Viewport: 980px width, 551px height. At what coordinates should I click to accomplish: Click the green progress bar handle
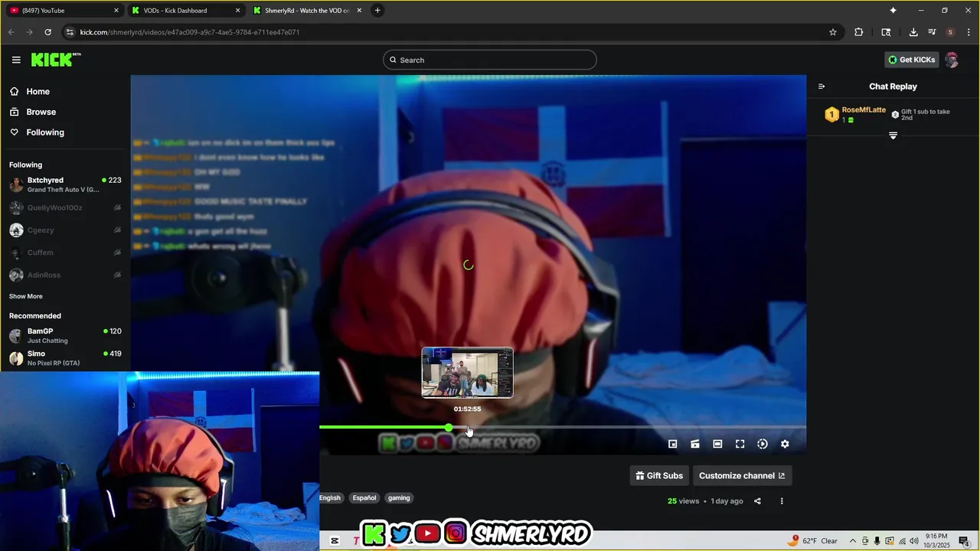point(449,427)
